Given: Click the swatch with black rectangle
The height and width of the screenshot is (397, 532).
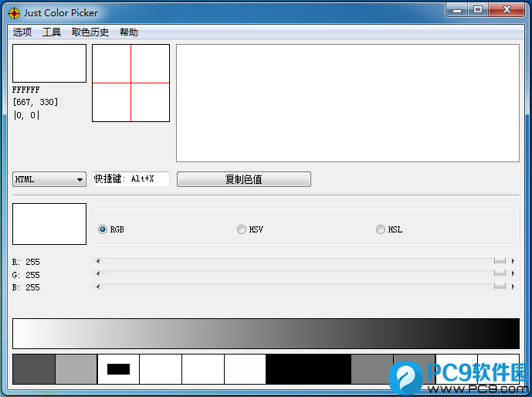Looking at the screenshot, I should [118, 369].
